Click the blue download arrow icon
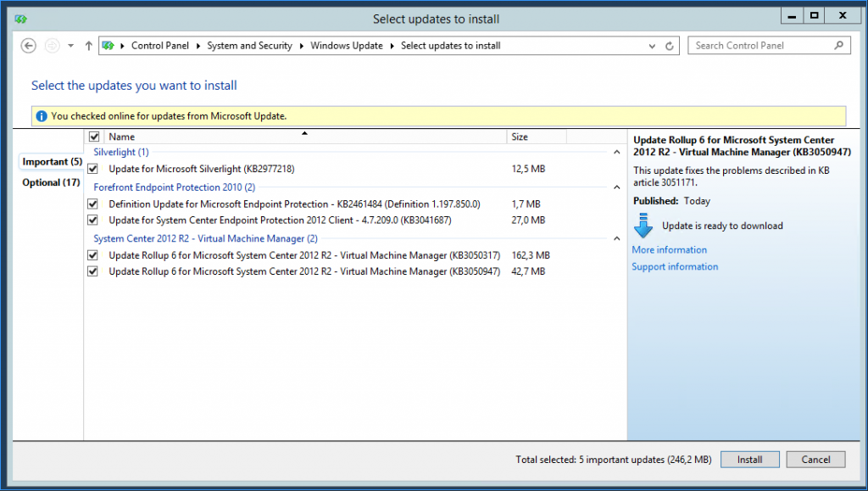The width and height of the screenshot is (868, 491). point(643,226)
